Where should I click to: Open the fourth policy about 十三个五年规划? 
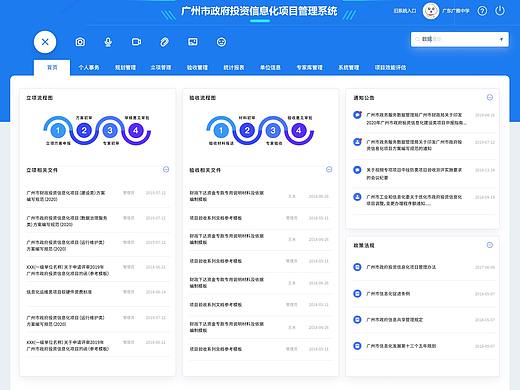coord(401,346)
